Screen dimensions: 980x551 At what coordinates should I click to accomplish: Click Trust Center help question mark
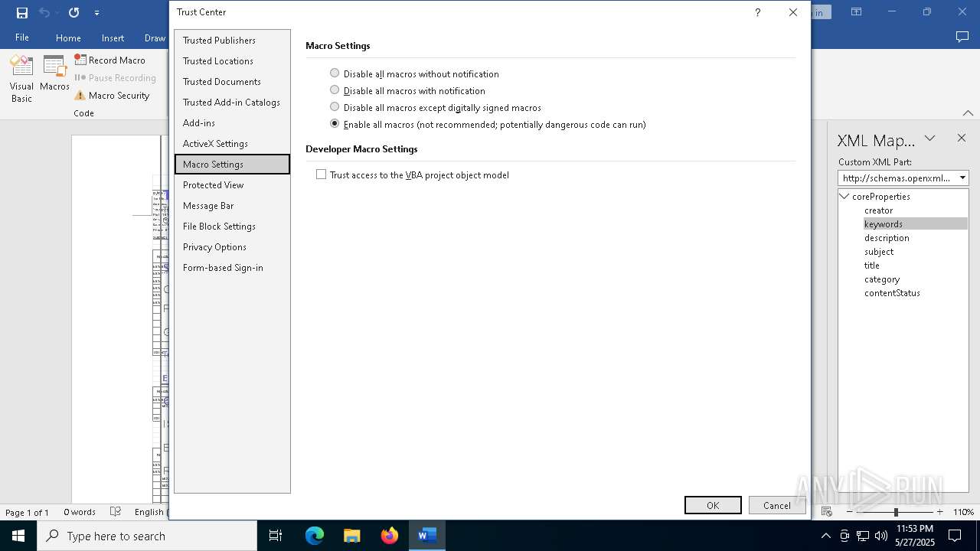757,12
